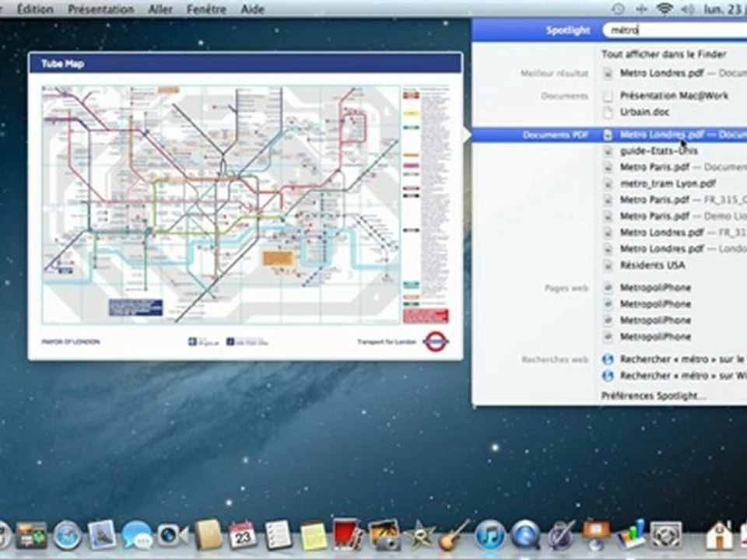Viewport: 747px width, 560px height.
Task: Open metro_tram Lyon.pdf result
Action: (668, 184)
